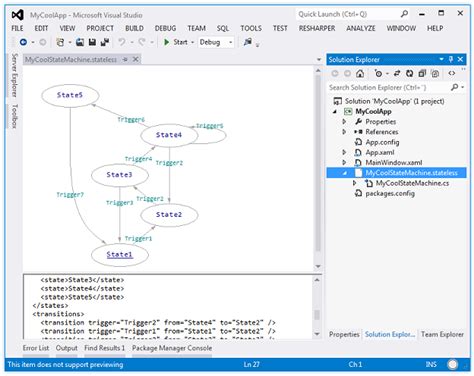Open the Package Manager Console tab
The width and height of the screenshot is (474, 376).
point(172,348)
